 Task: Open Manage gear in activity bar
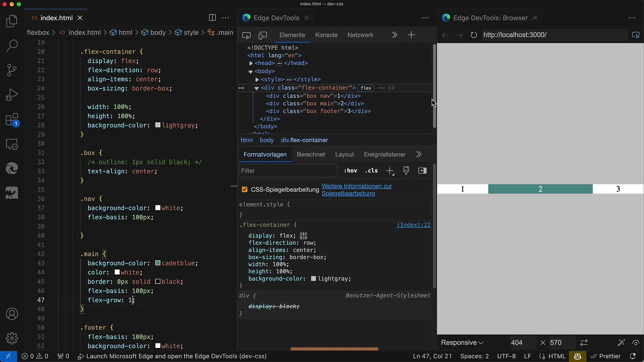pyautogui.click(x=12, y=338)
